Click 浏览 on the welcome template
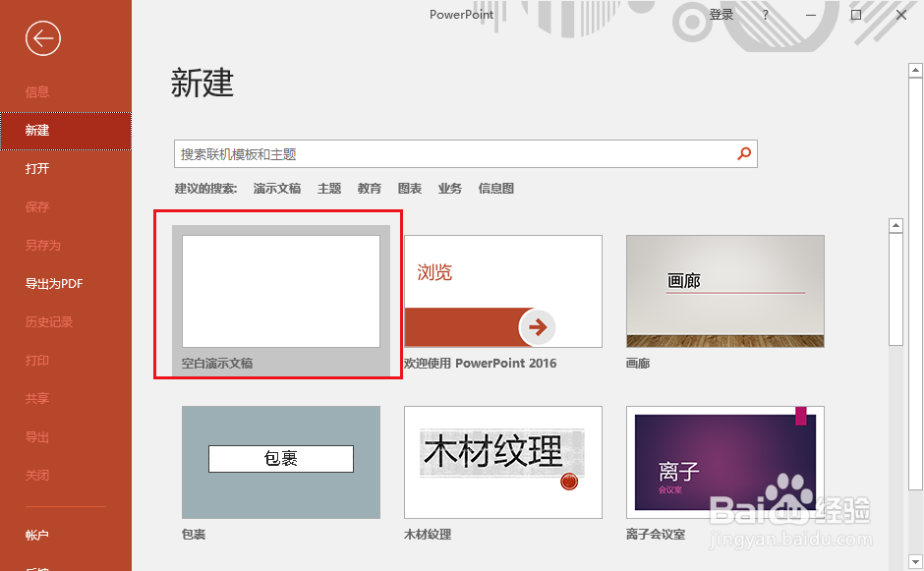 pos(436,272)
